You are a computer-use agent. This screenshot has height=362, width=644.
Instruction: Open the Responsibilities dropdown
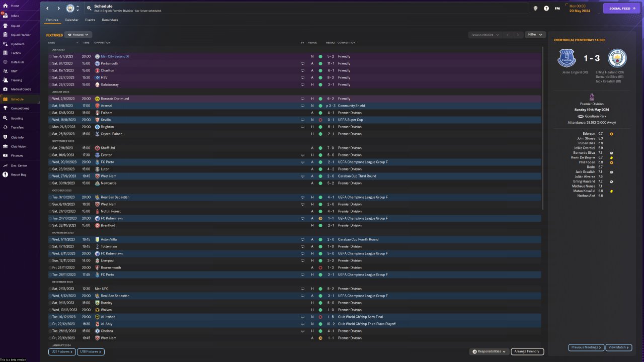click(x=490, y=351)
